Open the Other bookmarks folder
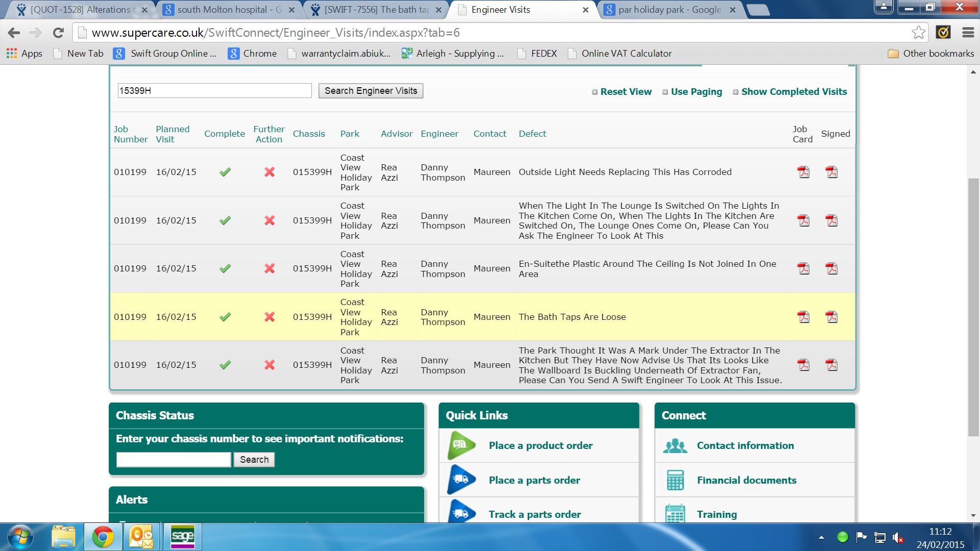 (x=931, y=54)
